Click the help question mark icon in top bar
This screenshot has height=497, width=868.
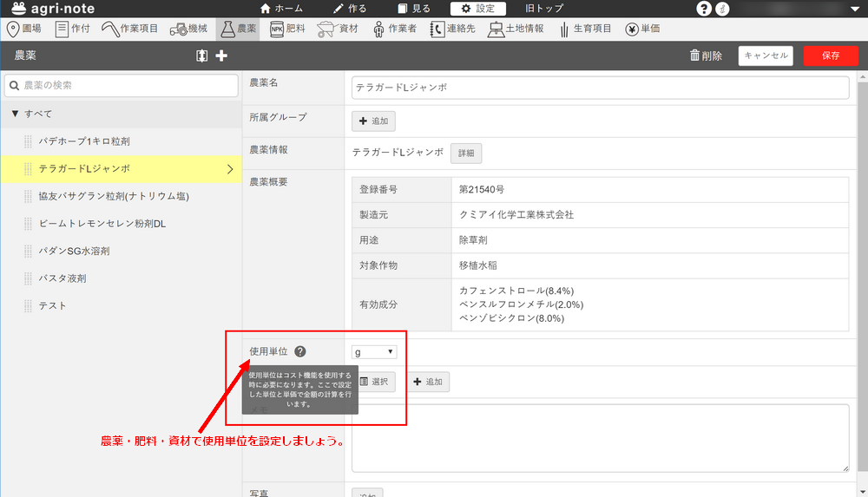click(704, 9)
